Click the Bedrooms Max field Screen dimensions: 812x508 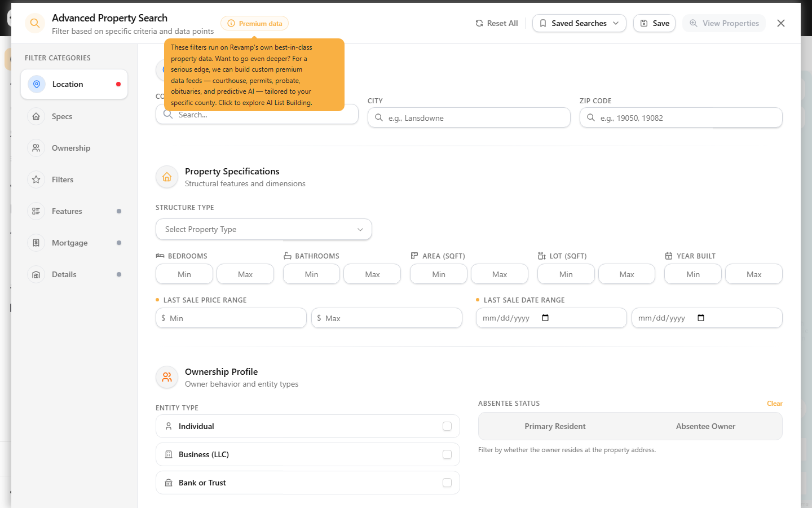point(245,274)
